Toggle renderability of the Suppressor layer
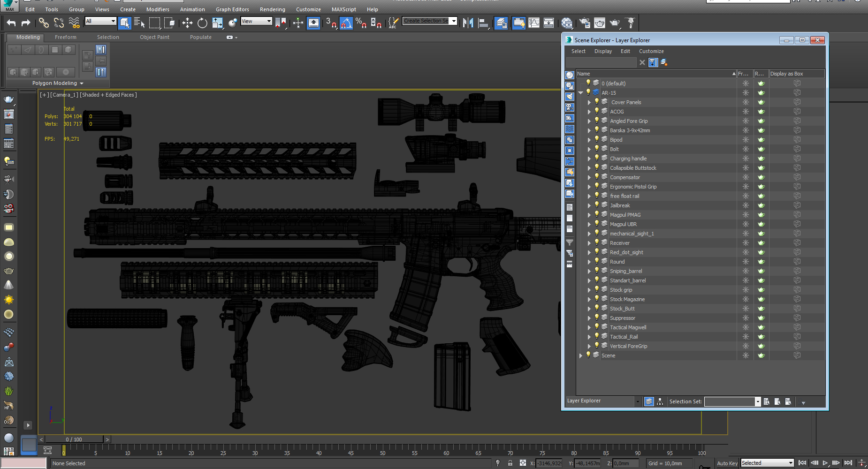Screen dimensions: 868x469 pos(761,318)
